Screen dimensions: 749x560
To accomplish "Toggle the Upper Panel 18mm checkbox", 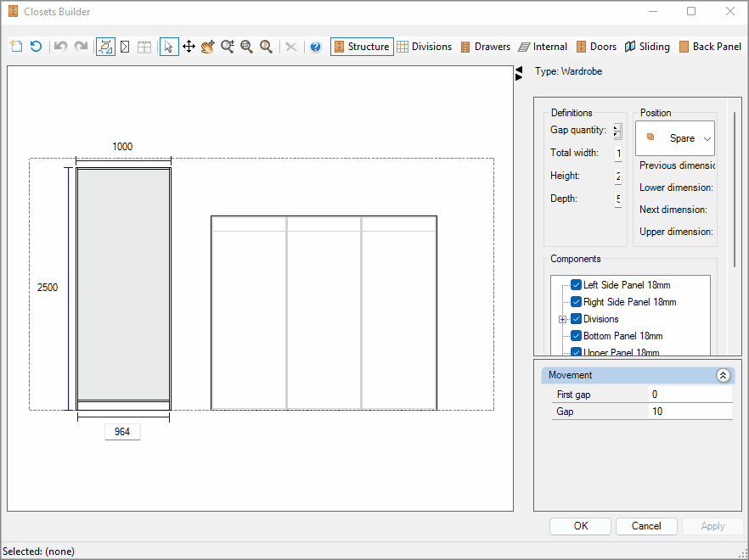I will tap(576, 352).
